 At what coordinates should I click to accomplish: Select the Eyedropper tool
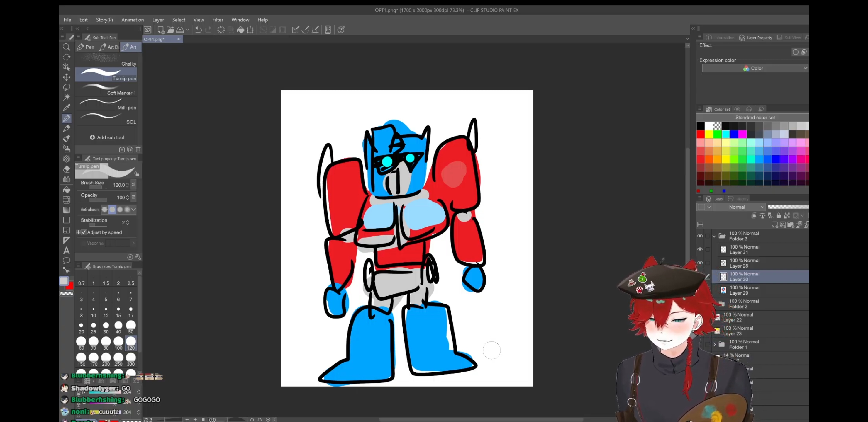pyautogui.click(x=66, y=108)
